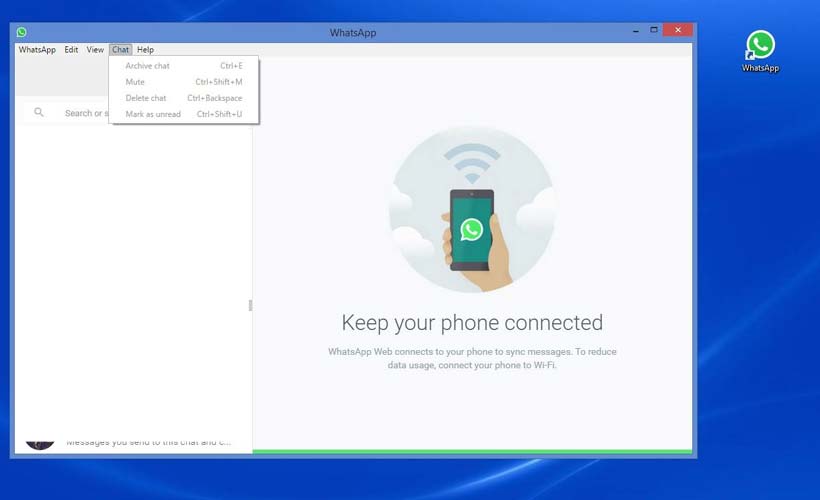Open the Help menu
Viewport: 820px width, 500px height.
coord(145,50)
